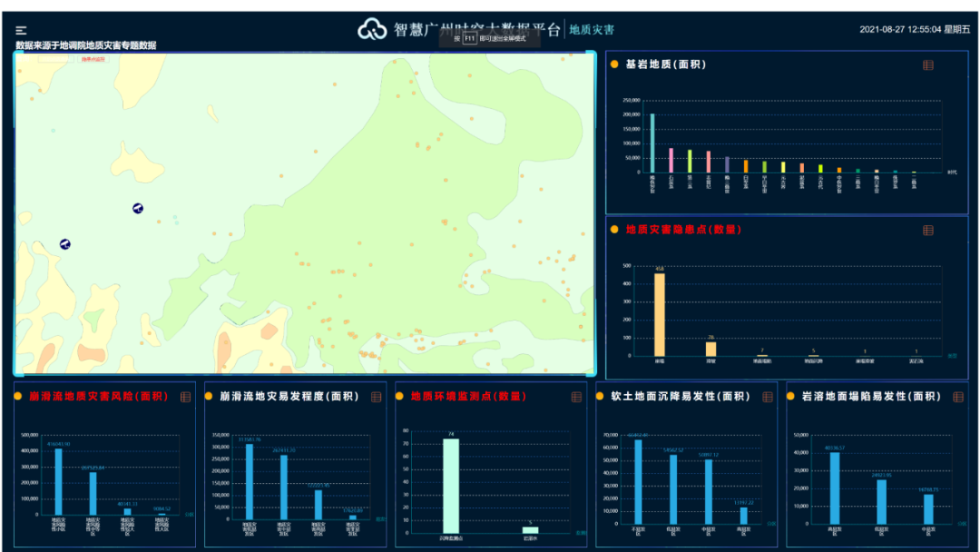Select the 地质灾害隐患点(数量) panel title
Viewport: 980px width, 552px height.
point(684,230)
